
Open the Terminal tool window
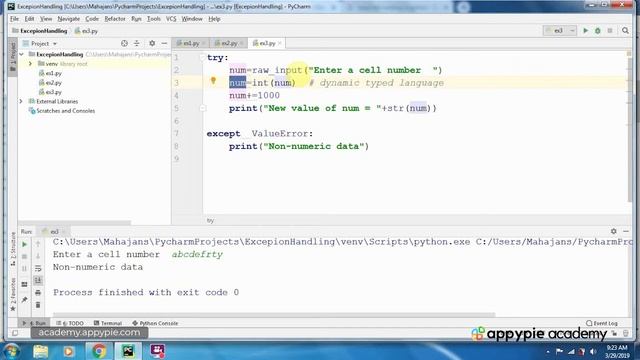coord(108,323)
